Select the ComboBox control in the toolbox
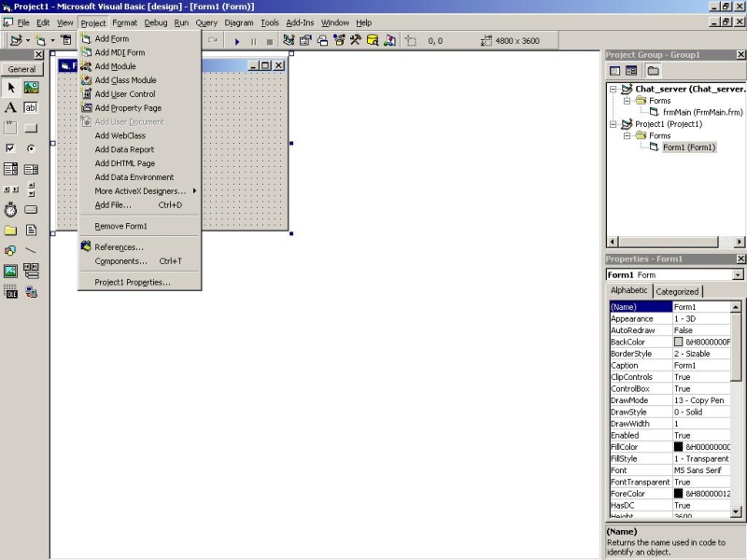 (10, 169)
